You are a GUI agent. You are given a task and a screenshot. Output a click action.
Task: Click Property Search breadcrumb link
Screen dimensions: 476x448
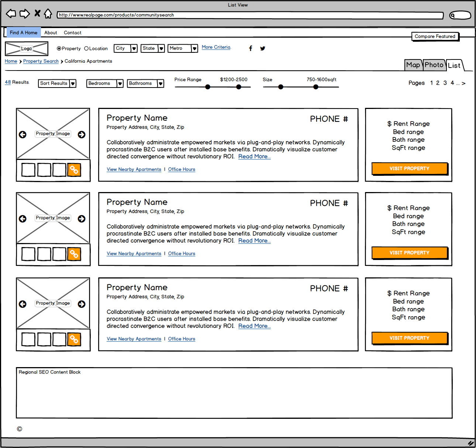coord(41,61)
